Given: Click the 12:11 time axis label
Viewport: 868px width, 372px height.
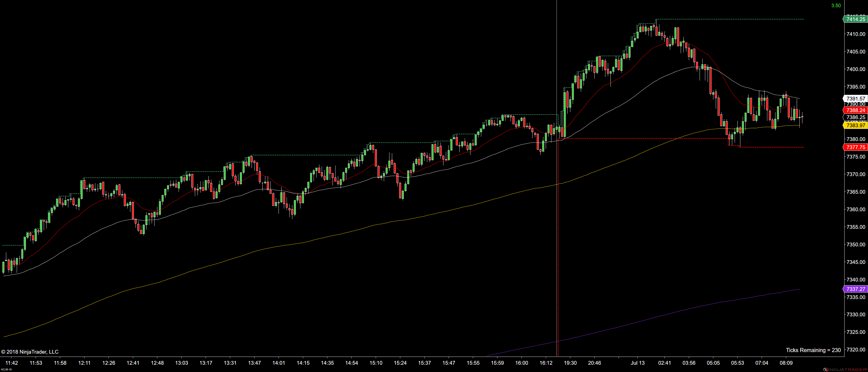Looking at the screenshot, I should click(84, 363).
